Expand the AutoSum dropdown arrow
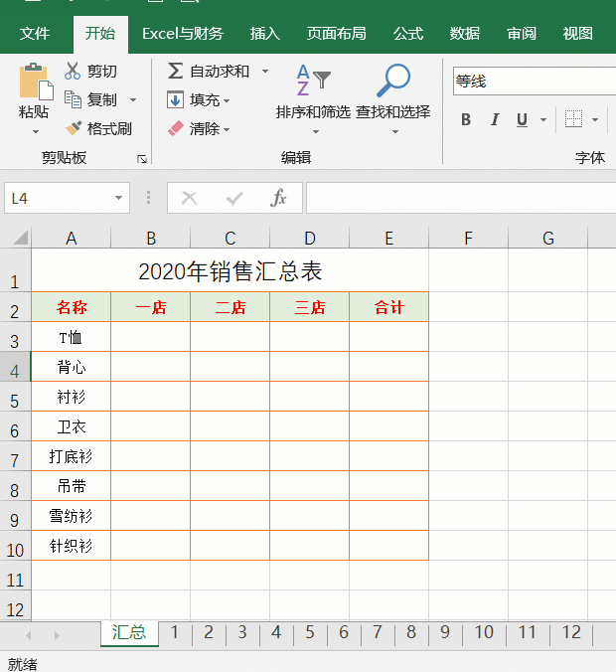 click(265, 72)
